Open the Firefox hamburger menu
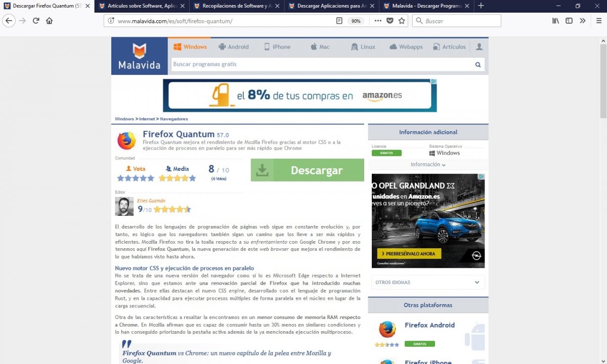This screenshot has height=364, width=607. [599, 21]
